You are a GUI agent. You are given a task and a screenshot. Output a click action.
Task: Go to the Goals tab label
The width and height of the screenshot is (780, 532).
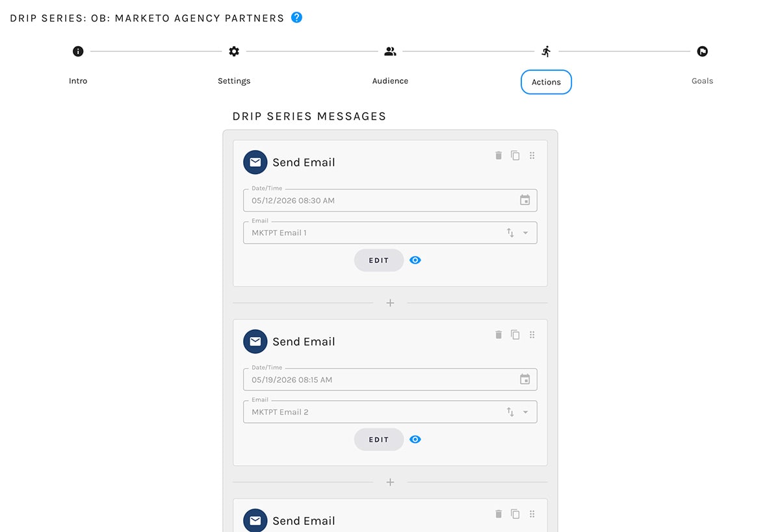(702, 81)
